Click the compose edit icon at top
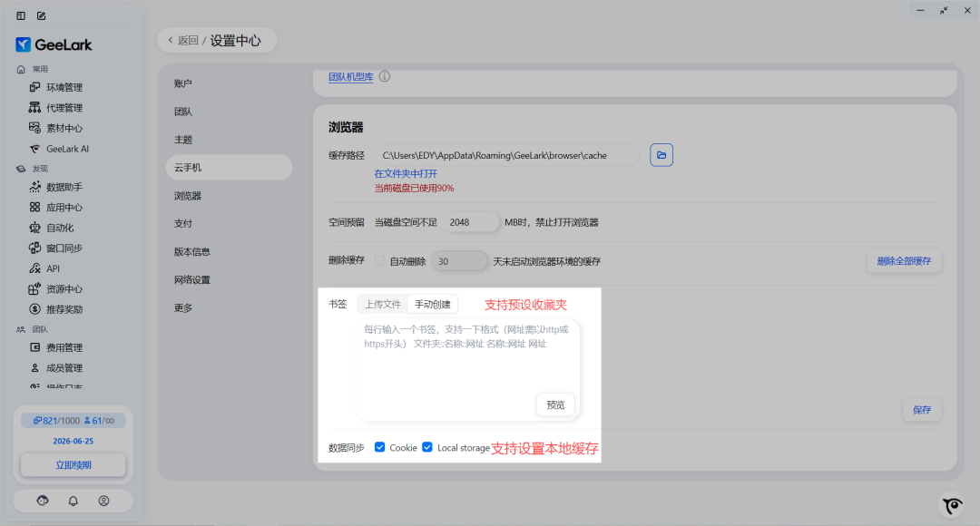This screenshot has height=526, width=980. point(41,15)
